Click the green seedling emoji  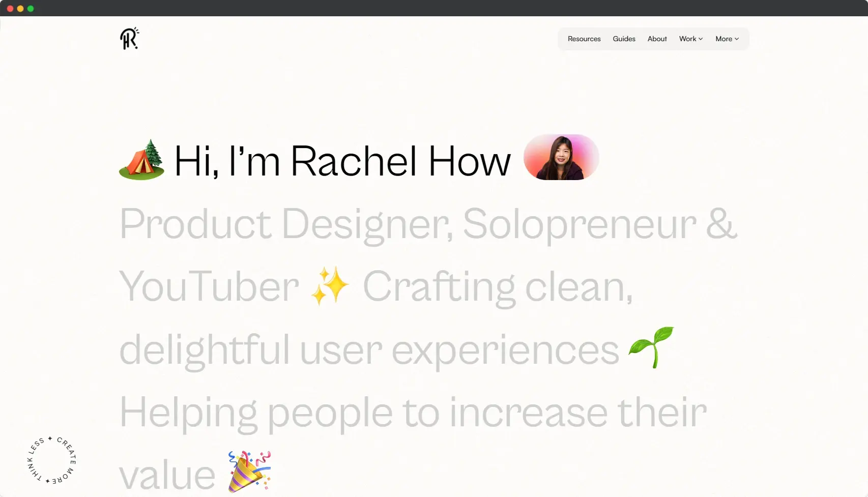(651, 347)
